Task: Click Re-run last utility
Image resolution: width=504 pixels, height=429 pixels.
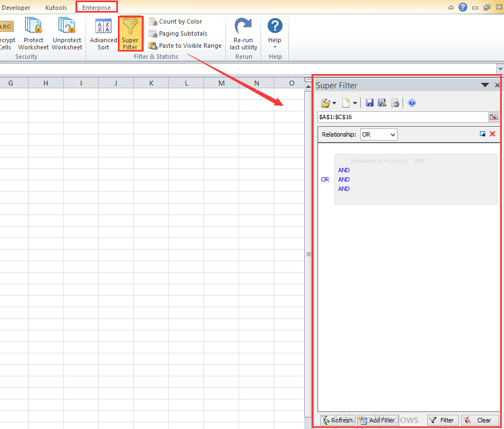Action: coord(243,33)
